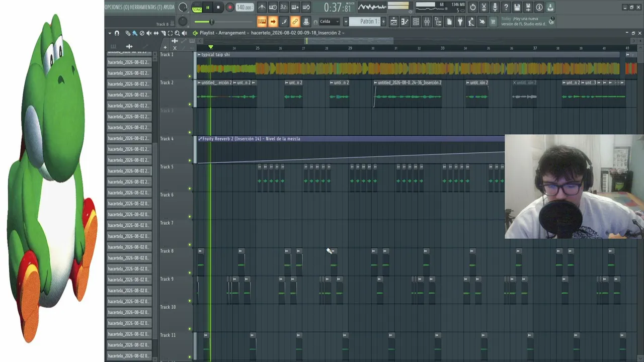Click the undo history circular arrow icon
644x362 pixels.
click(473, 8)
